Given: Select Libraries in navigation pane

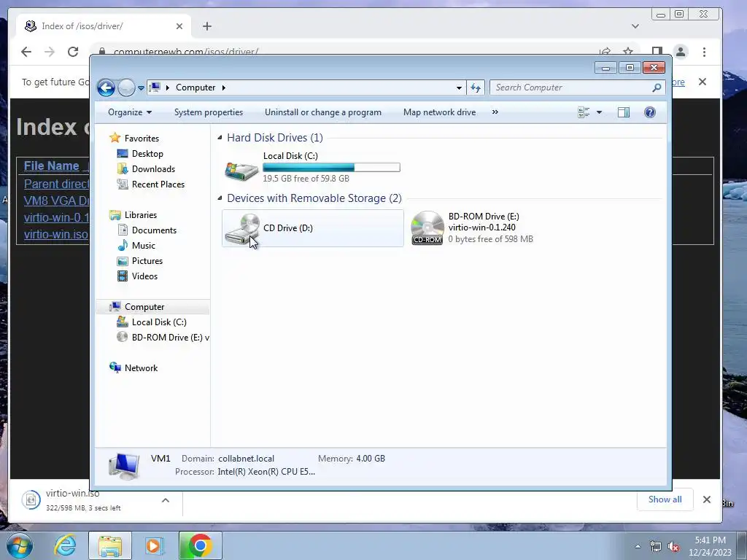Looking at the screenshot, I should pos(141,215).
